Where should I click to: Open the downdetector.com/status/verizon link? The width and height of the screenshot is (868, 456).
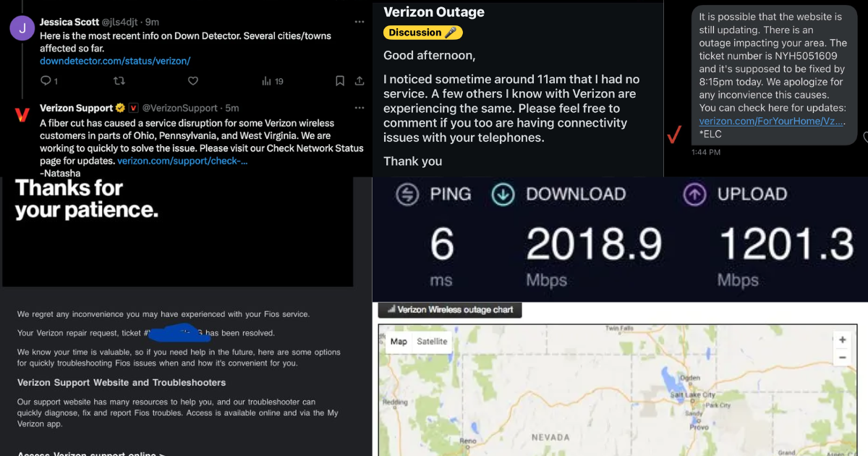[115, 61]
